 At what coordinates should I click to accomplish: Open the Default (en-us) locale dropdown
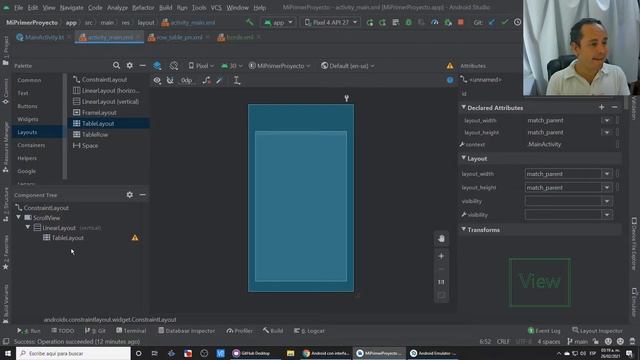[348, 66]
